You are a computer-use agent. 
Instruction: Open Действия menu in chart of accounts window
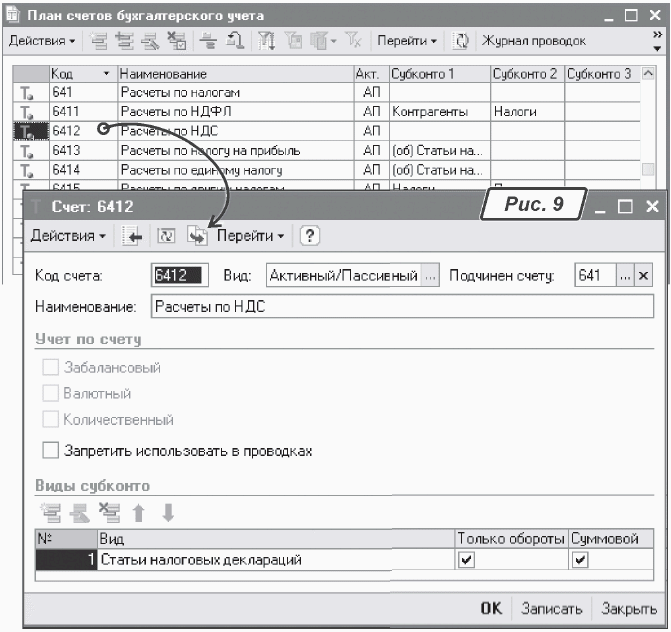(42, 41)
